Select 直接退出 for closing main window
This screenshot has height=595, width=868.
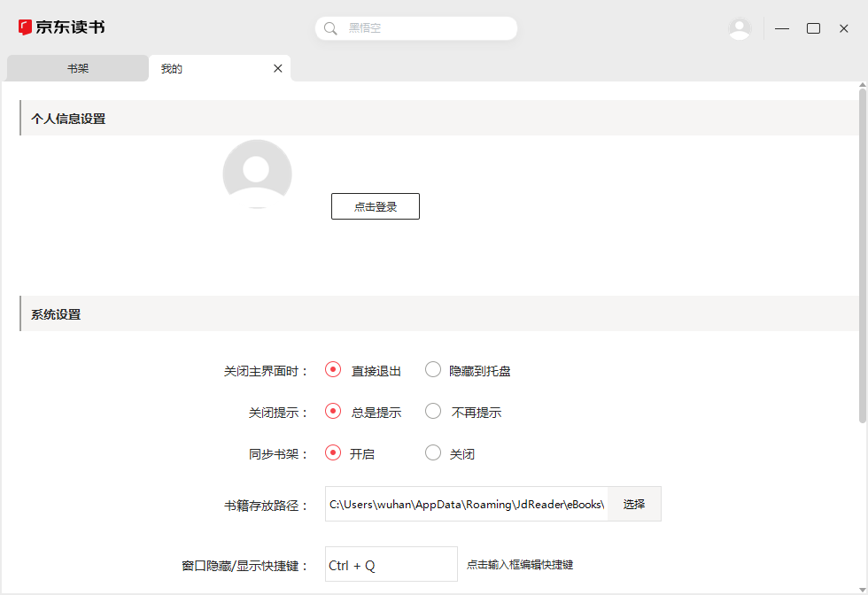[x=333, y=369]
